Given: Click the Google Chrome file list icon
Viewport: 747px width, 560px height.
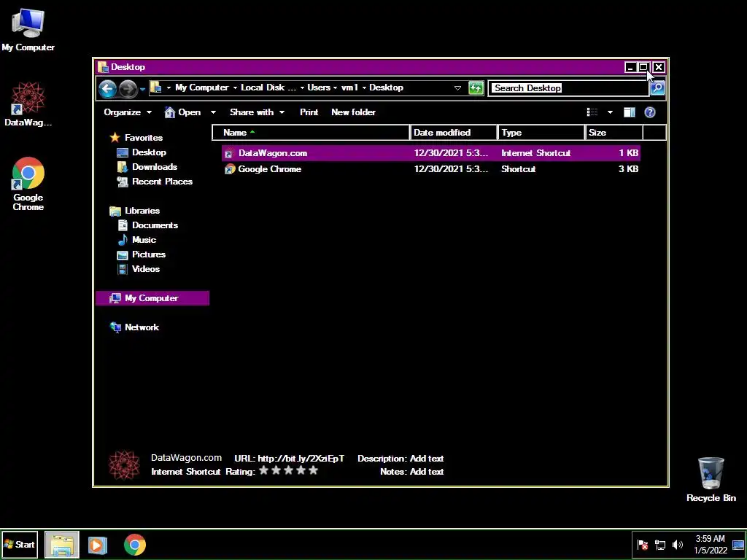Looking at the screenshot, I should 230,169.
